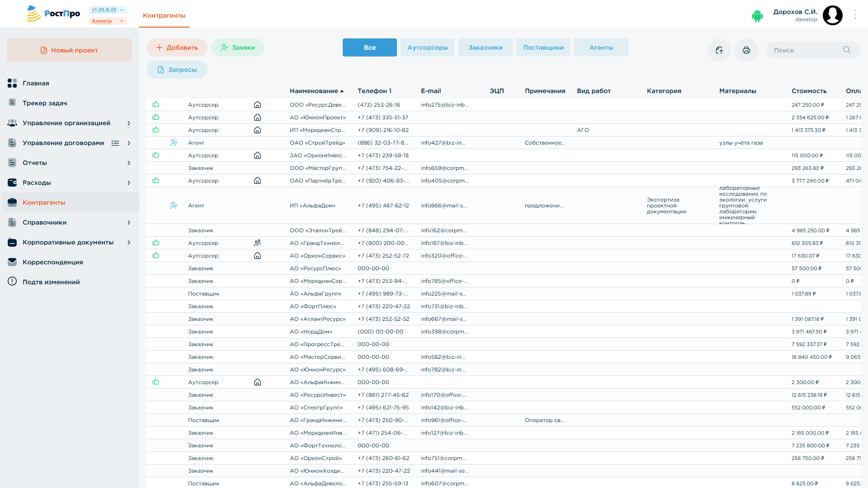Open the version v1.26.8.25 dropdown
The image size is (868, 488).
click(108, 9)
